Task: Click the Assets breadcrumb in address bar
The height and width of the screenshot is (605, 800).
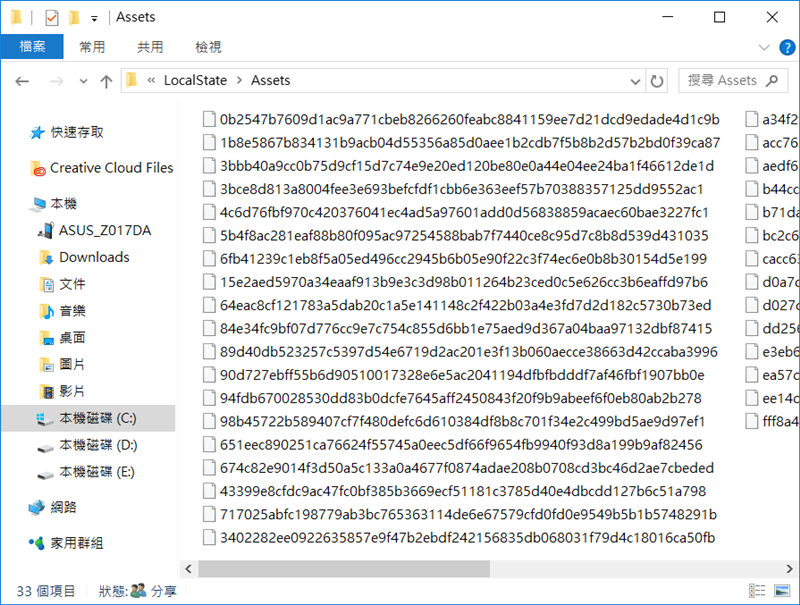Action: click(270, 81)
